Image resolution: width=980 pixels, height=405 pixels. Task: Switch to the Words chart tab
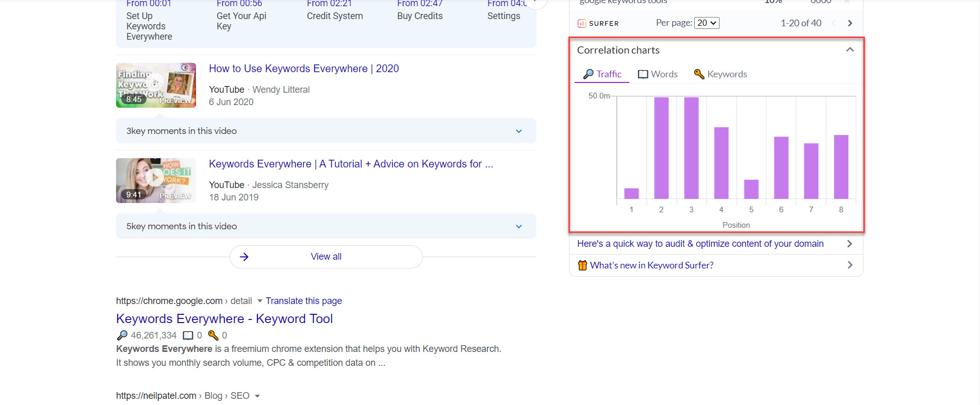tap(658, 74)
